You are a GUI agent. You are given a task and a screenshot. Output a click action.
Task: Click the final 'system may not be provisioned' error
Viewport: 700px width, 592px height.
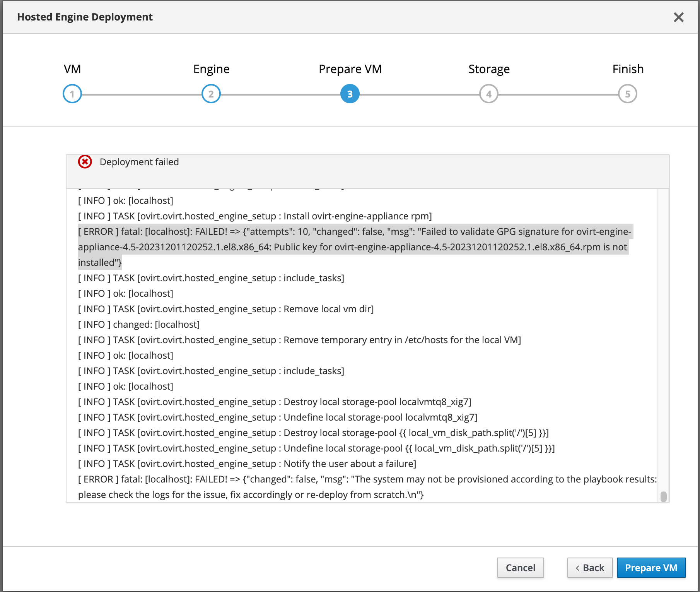pos(367,487)
